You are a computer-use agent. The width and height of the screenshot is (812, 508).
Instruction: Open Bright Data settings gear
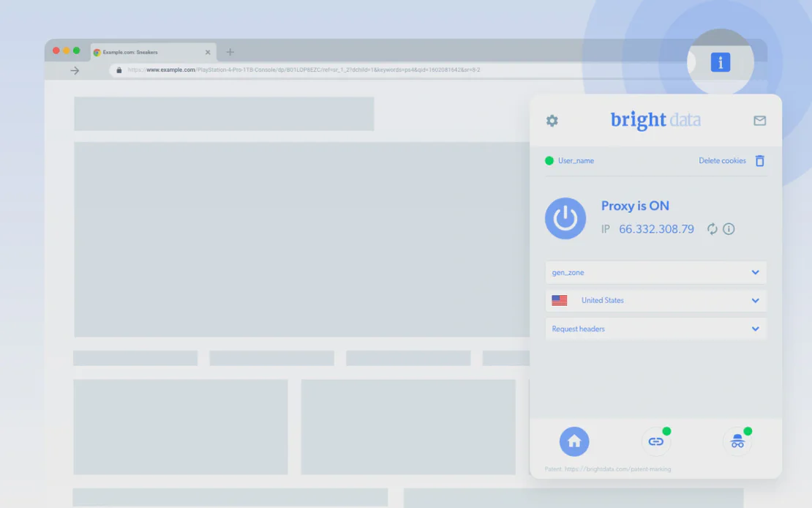point(552,121)
